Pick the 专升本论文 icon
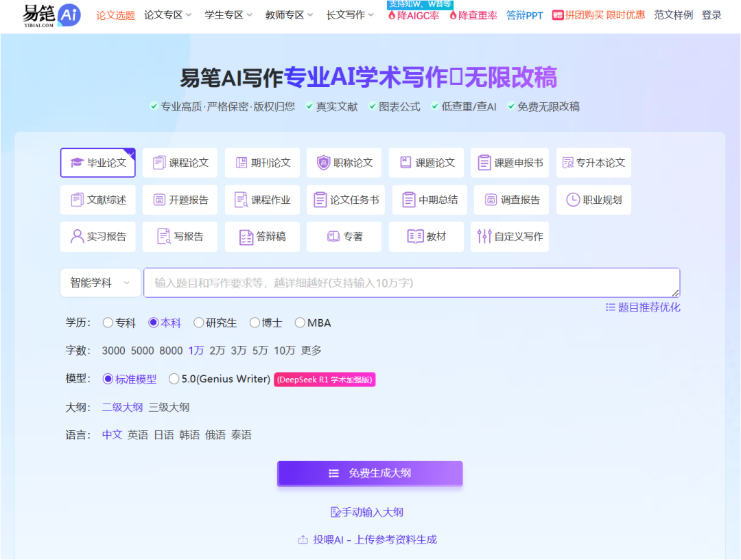 (x=567, y=163)
